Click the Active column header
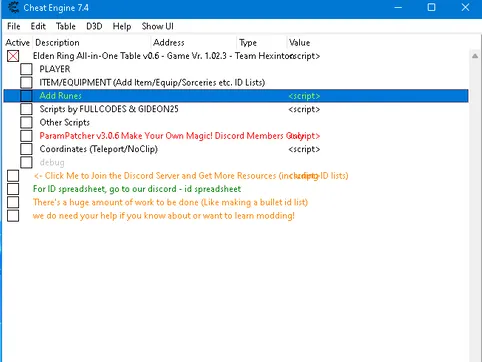The image size is (482, 362). [x=18, y=43]
